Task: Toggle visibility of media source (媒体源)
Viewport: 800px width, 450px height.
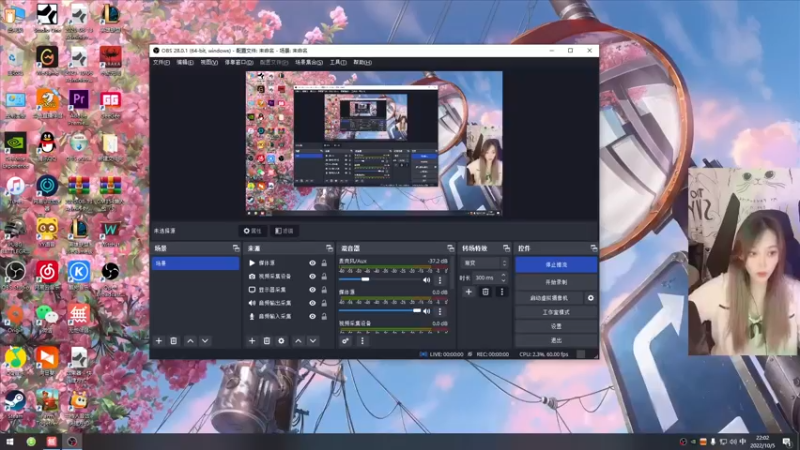Action: click(x=312, y=263)
